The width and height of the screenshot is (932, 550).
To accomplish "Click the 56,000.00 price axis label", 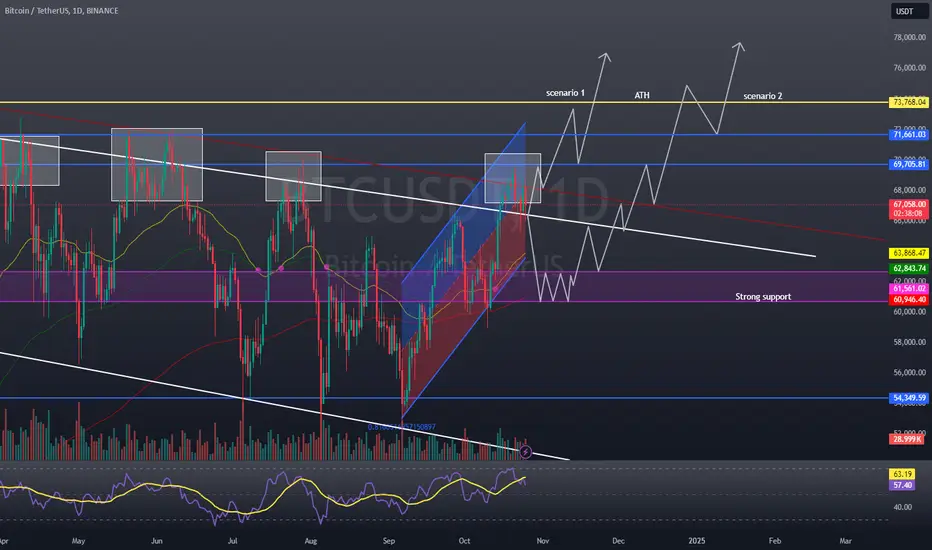I will [909, 373].
